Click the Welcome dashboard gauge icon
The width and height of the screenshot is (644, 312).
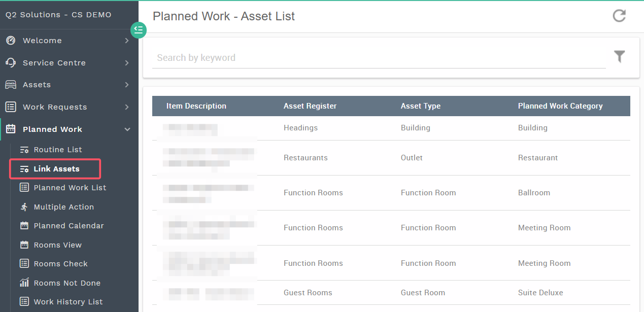10,41
